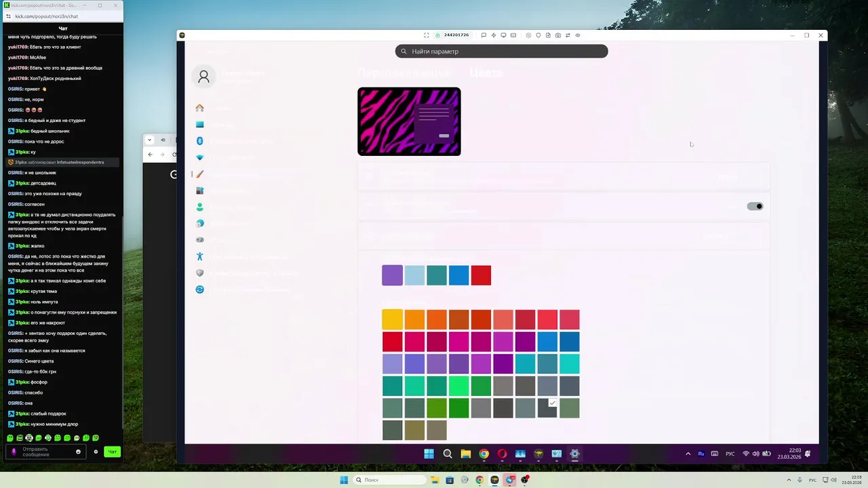The image size is (868, 488).
Task: Open chat in remote session toolbar
Action: tap(484, 35)
